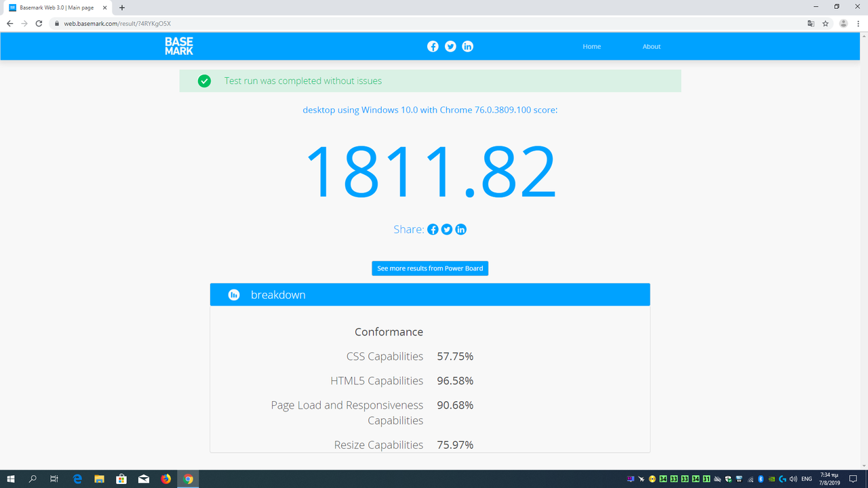Open the About menu item
This screenshot has height=488, width=868.
tap(652, 46)
